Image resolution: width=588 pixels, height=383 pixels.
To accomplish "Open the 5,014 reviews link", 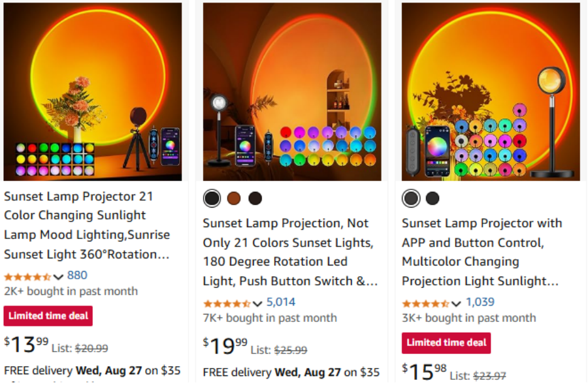I will tap(281, 303).
